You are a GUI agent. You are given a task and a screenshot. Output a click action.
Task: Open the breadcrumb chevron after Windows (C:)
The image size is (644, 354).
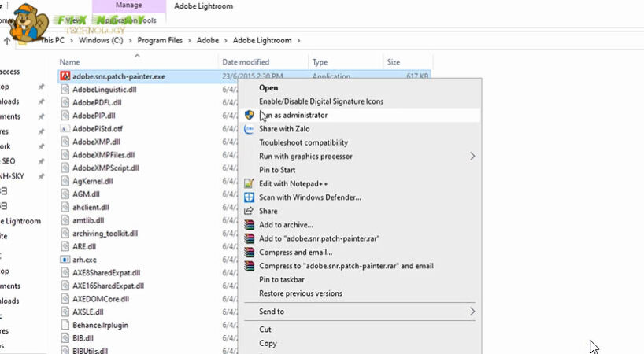point(130,41)
